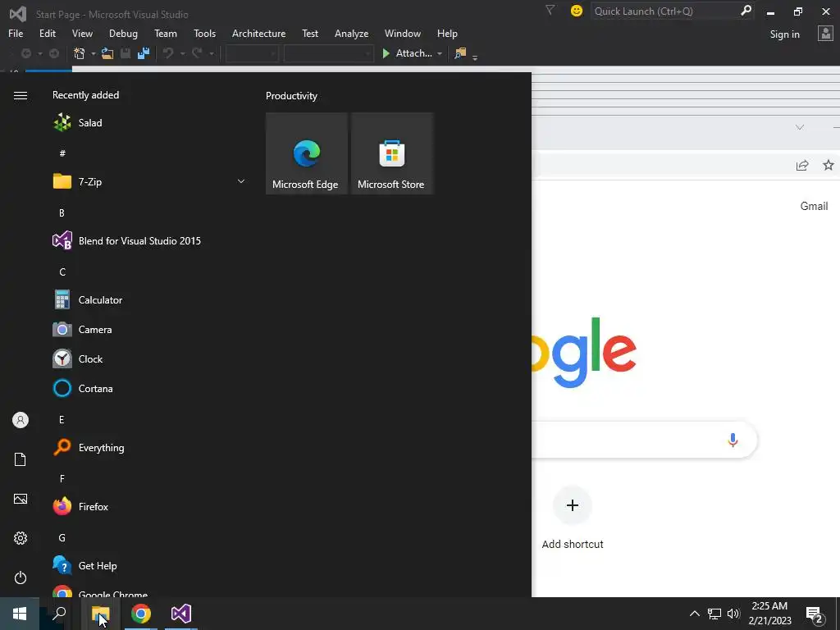This screenshot has width=840, height=630.
Task: Click the account avatar icon
Action: [x=825, y=34]
